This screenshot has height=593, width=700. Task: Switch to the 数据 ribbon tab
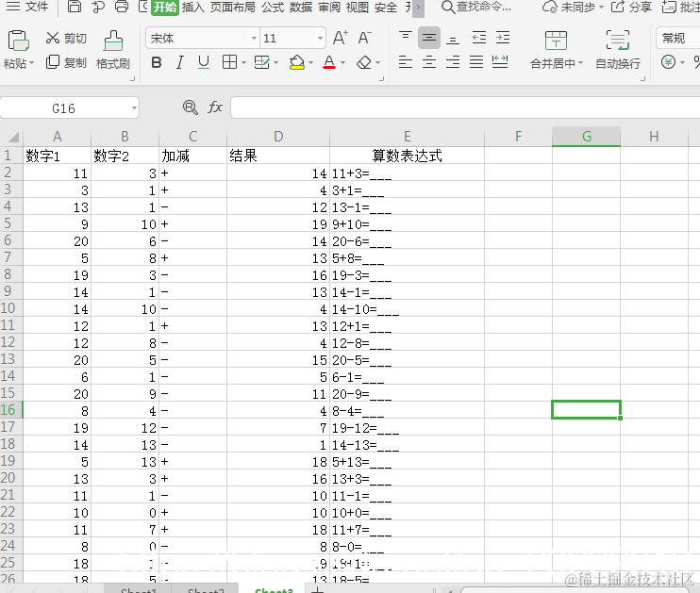[x=301, y=8]
